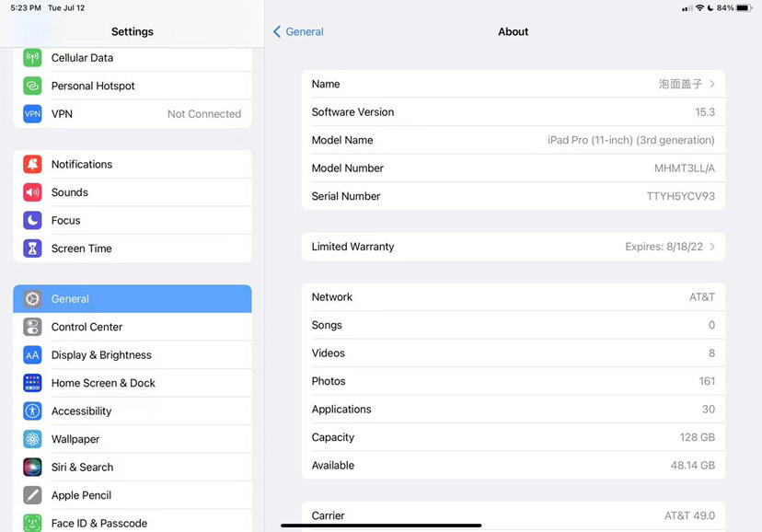Open Personal Hotspot settings

133,86
